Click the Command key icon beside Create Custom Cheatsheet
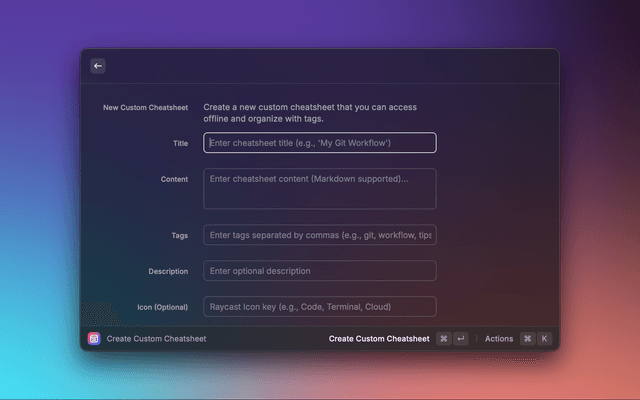Viewport: 640px width, 400px height. click(x=443, y=339)
